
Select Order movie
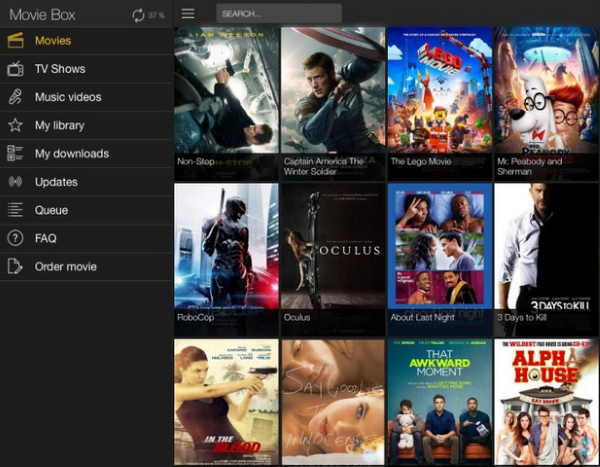pos(86,266)
